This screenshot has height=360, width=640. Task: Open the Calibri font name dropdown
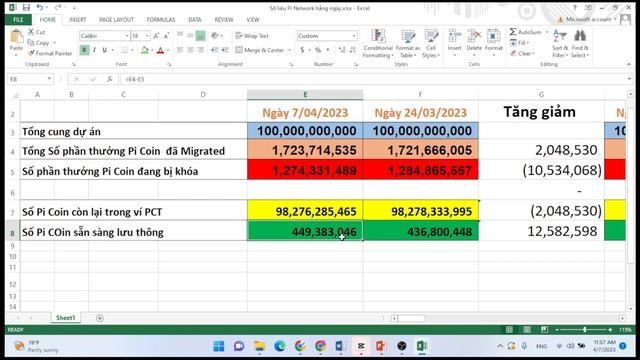coord(127,36)
